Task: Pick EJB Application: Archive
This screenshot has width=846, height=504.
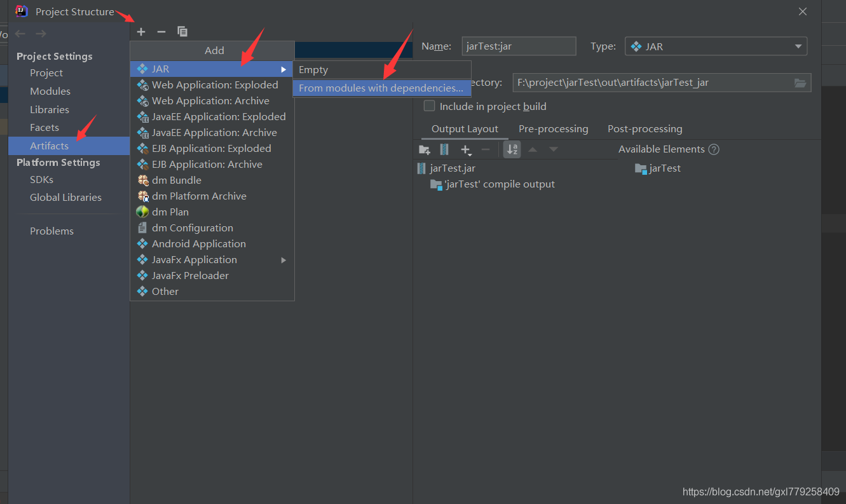Action: point(212,165)
